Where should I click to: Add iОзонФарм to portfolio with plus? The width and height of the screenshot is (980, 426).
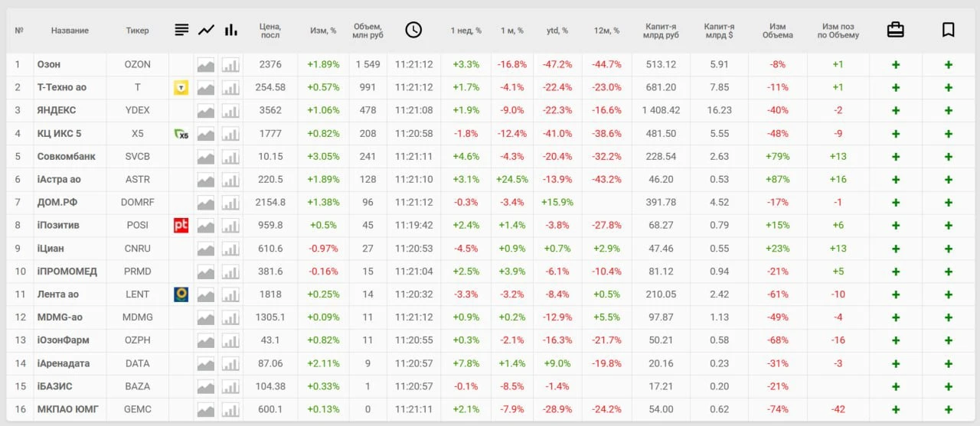coord(896,340)
